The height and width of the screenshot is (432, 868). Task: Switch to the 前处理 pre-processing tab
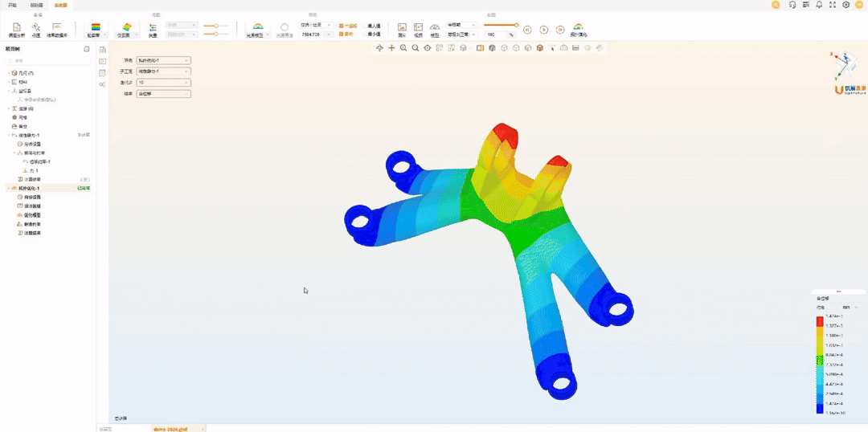tap(36, 5)
